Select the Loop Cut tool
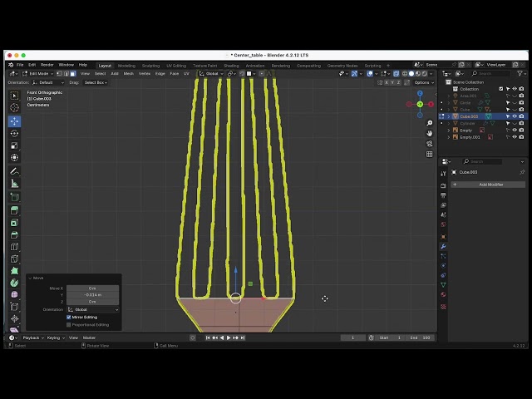532x399 pixels. tap(14, 247)
